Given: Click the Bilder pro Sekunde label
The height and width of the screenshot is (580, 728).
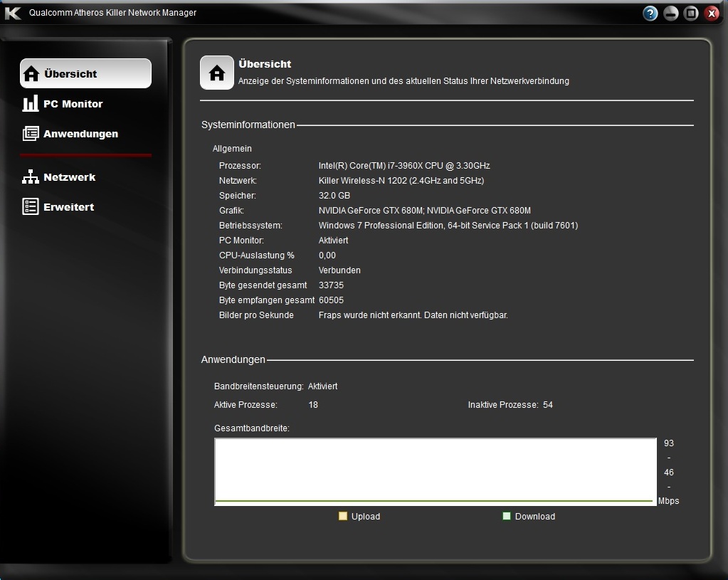Looking at the screenshot, I should [x=256, y=315].
